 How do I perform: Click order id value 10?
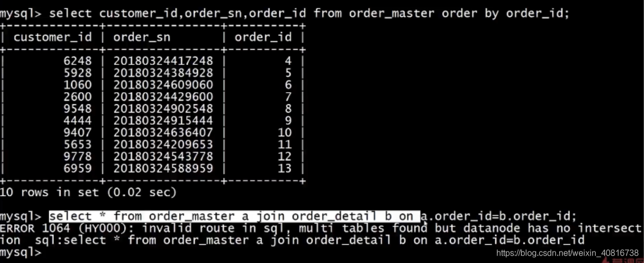[285, 133]
